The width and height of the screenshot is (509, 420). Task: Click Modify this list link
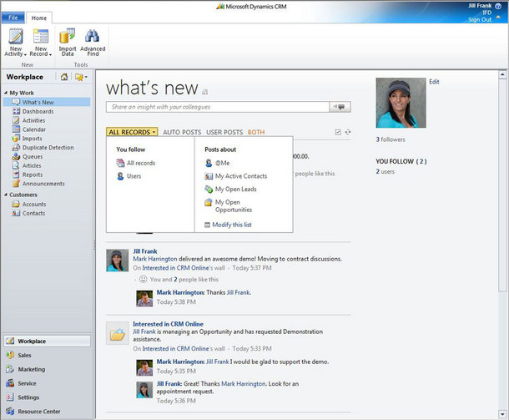(x=232, y=225)
